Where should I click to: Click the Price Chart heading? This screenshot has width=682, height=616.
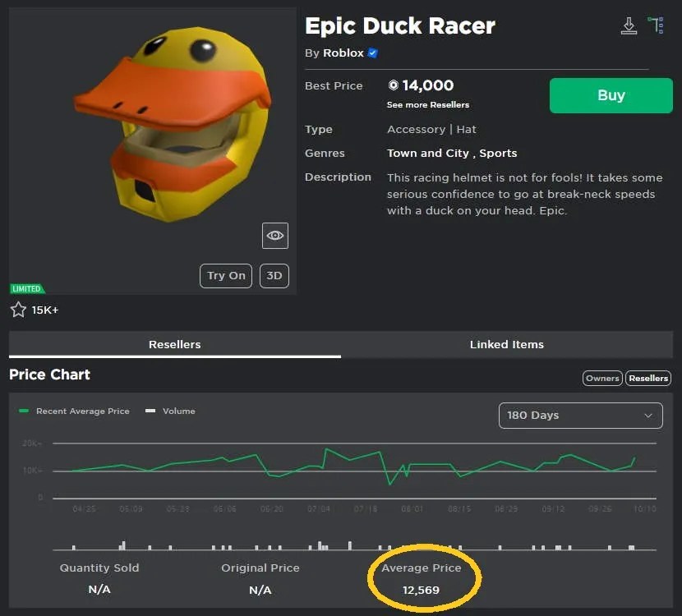pos(49,375)
